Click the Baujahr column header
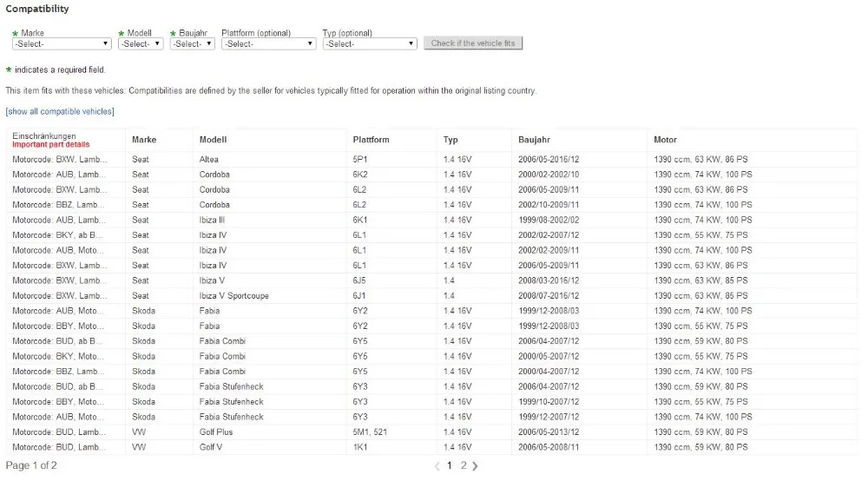The height and width of the screenshot is (481, 868). 534,140
